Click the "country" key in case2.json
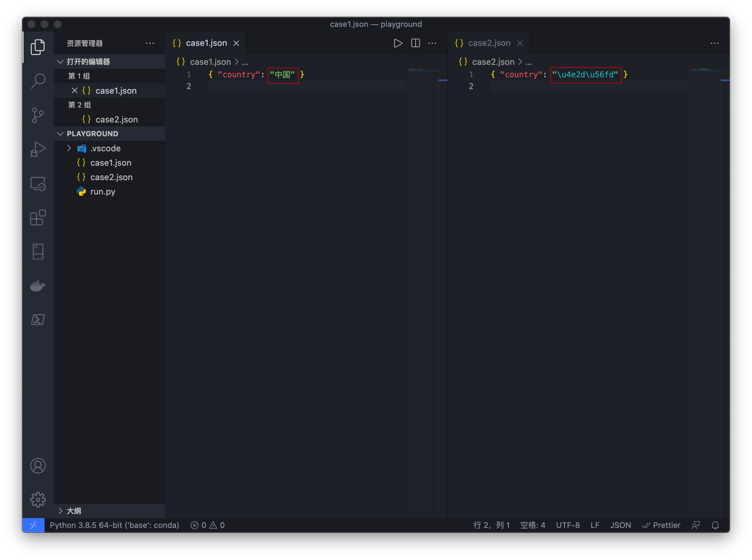 [521, 75]
